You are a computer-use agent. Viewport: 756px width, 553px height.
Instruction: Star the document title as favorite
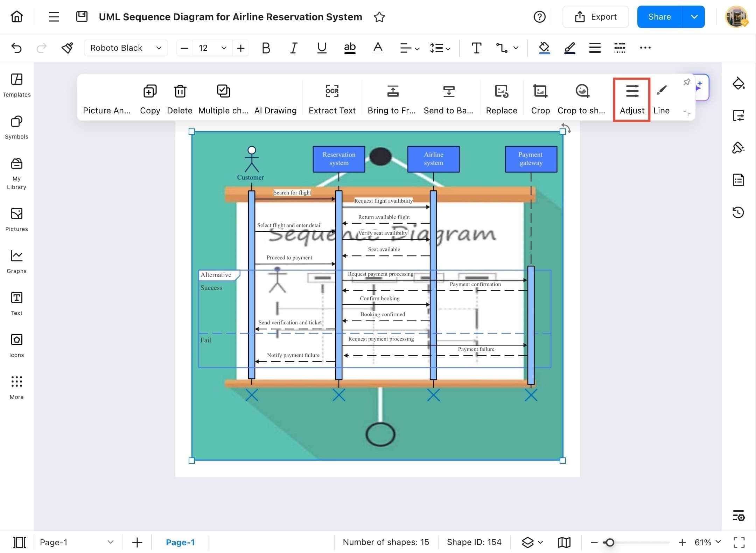pos(379,16)
